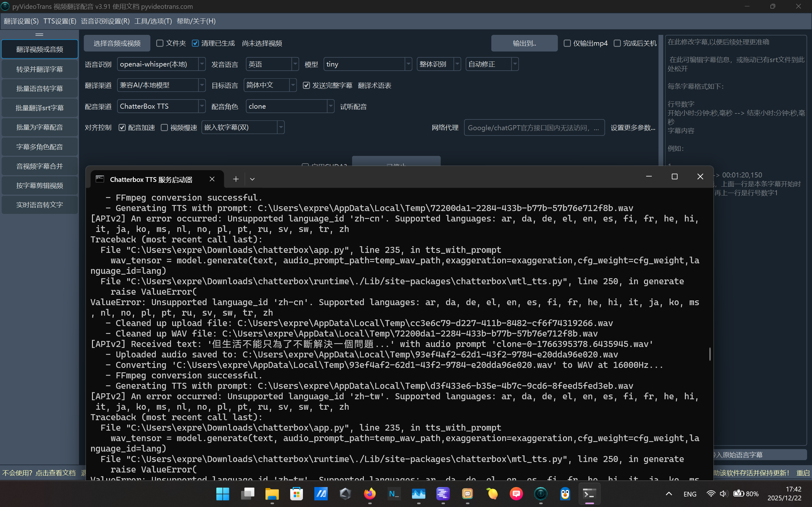Viewport: 812px width, 507px height.
Task: Click the pyVideoTrans taskbar icon
Action: point(540,494)
